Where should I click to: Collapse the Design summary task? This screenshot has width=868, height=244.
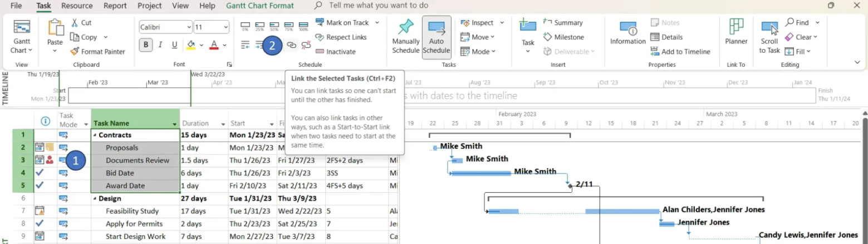pyautogui.click(x=94, y=198)
